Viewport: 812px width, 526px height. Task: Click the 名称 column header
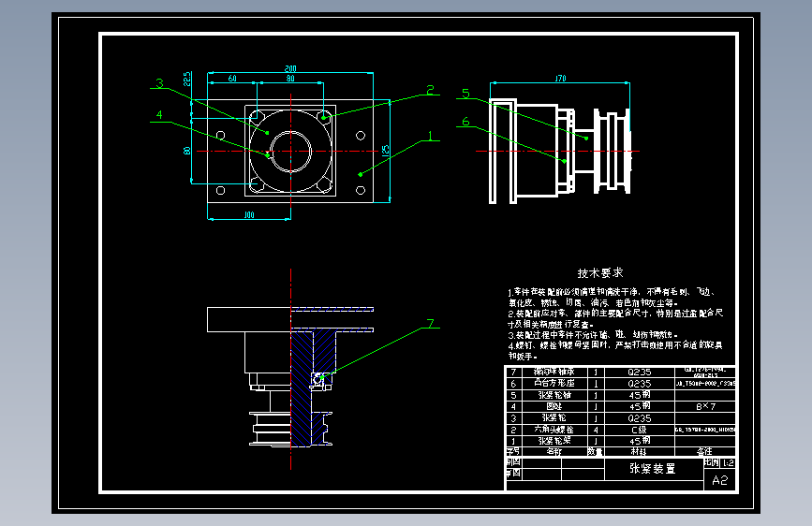[554, 451]
